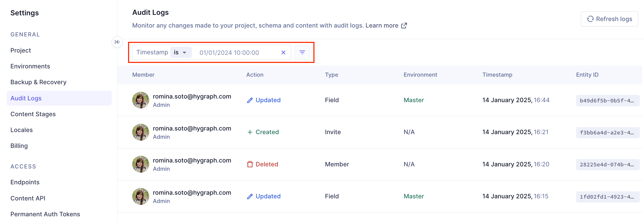Click the avatar in the 16:15 log row

141,196
